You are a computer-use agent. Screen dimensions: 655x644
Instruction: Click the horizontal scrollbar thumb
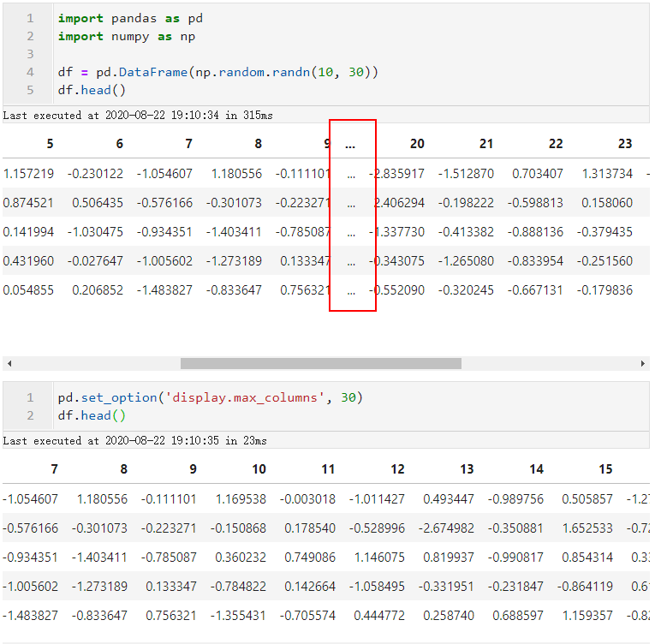click(x=321, y=364)
